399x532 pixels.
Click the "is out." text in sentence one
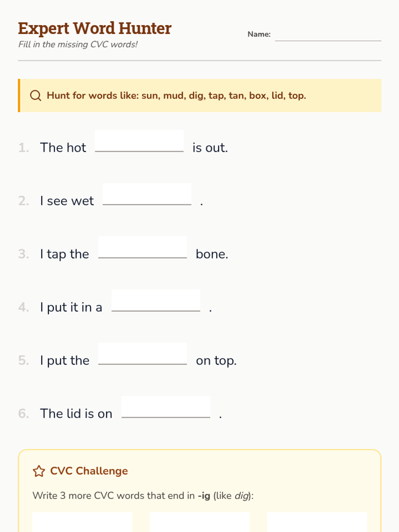210,148
